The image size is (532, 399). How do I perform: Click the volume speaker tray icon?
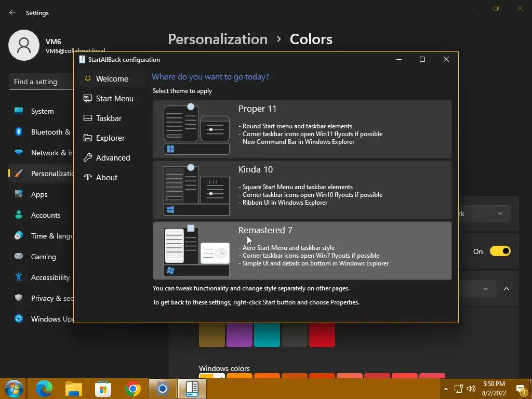[471, 389]
